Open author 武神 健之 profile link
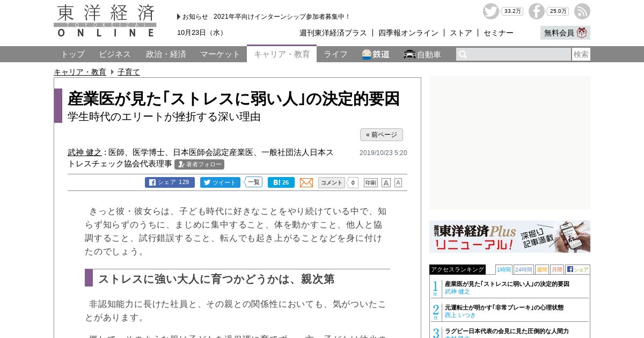The image size is (644, 338). click(85, 152)
